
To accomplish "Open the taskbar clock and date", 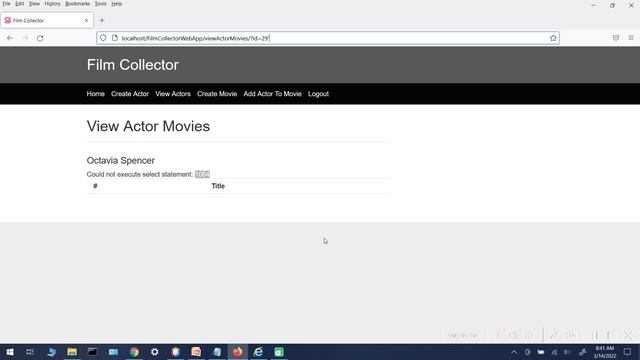I will pos(604,352).
